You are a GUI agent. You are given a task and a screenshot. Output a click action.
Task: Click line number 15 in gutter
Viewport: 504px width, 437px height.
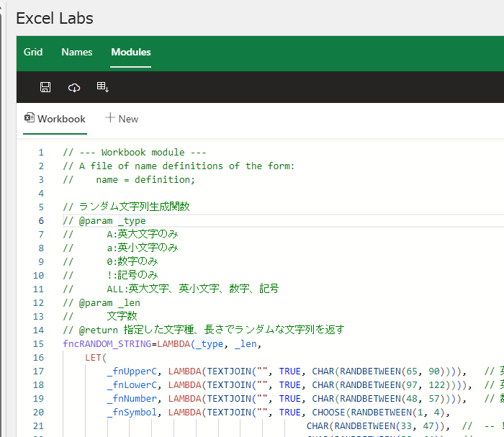coord(38,344)
